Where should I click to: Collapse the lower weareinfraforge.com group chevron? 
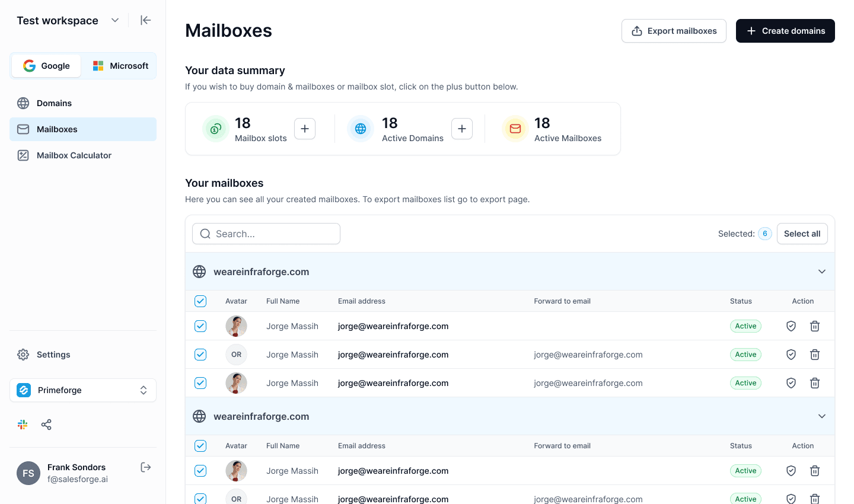822,416
